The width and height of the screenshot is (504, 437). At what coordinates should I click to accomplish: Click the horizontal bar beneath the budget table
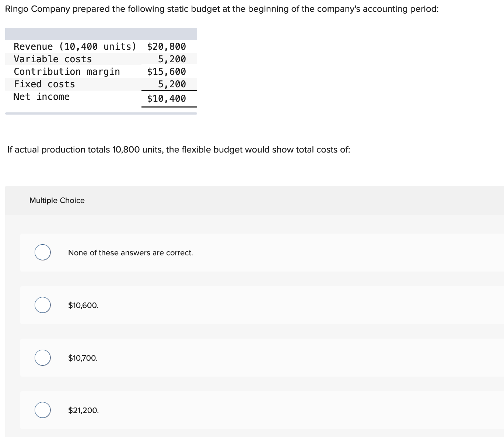[x=101, y=113]
